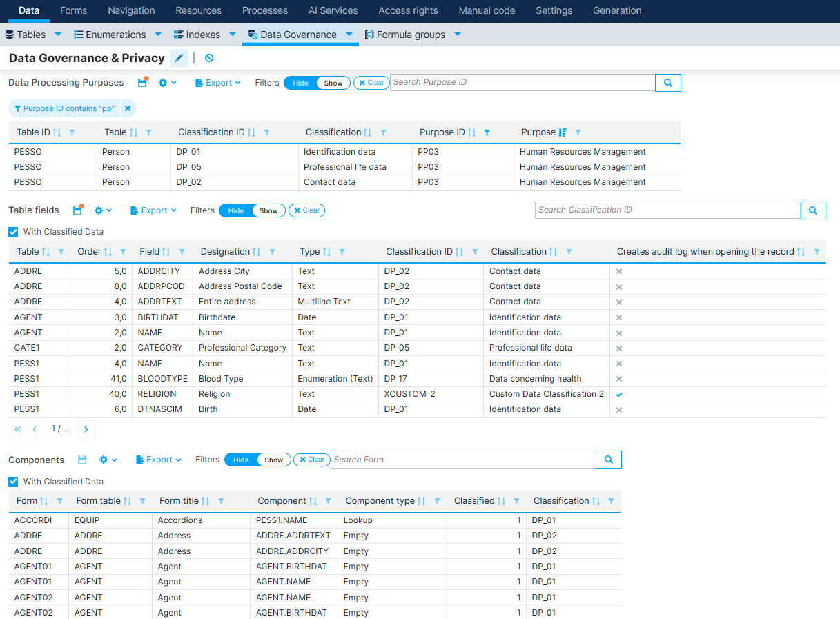This screenshot has width=840, height=619.
Task: Open Table fields gear settings
Action: (x=103, y=210)
